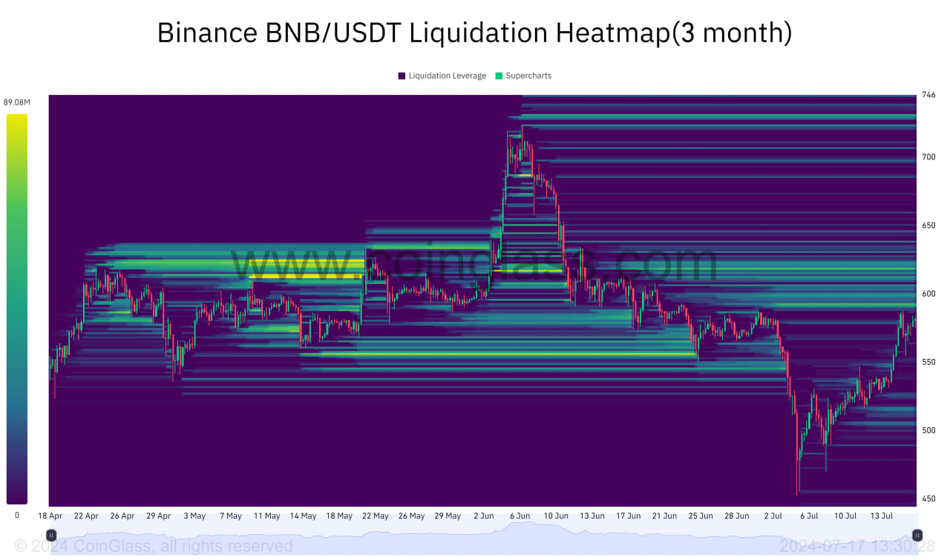Viewport: 950px width, 560px height.
Task: Click the 21 Jun date label
Action: pyautogui.click(x=664, y=515)
